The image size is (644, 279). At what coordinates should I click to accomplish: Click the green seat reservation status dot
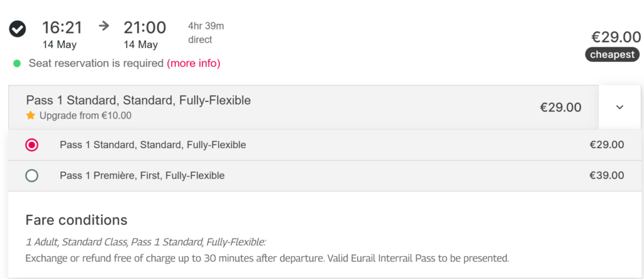pos(17,64)
